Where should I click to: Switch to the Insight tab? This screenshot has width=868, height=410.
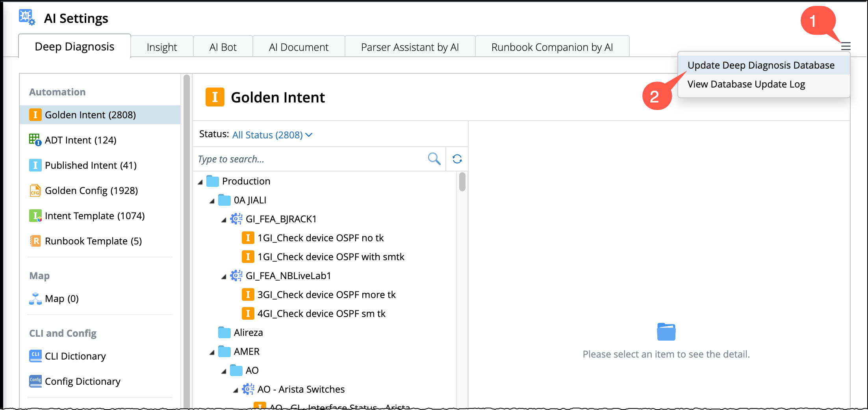pos(161,47)
